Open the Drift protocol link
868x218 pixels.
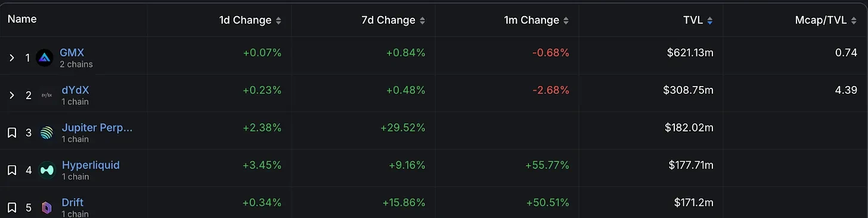(73, 202)
